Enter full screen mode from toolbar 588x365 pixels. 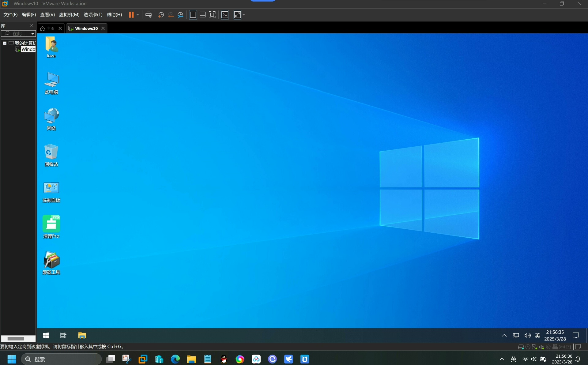point(212,15)
